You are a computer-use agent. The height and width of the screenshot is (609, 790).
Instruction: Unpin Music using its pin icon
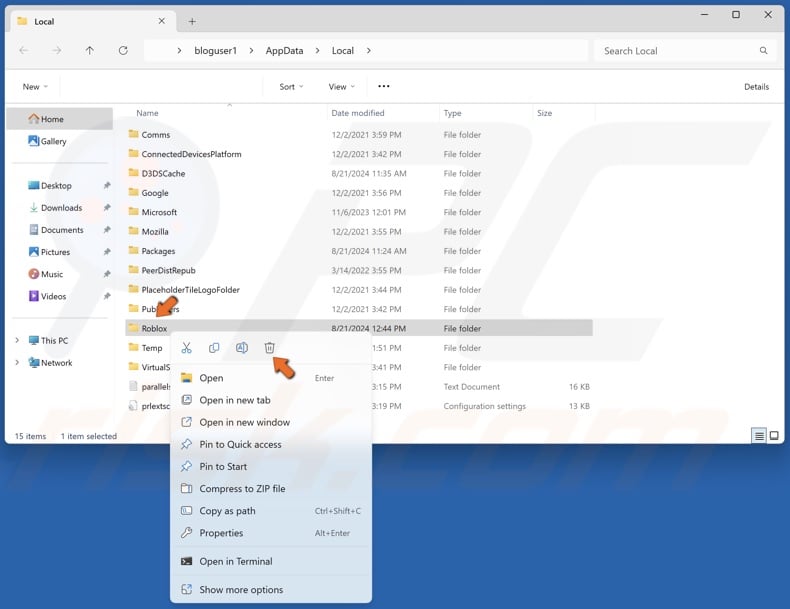tap(107, 274)
